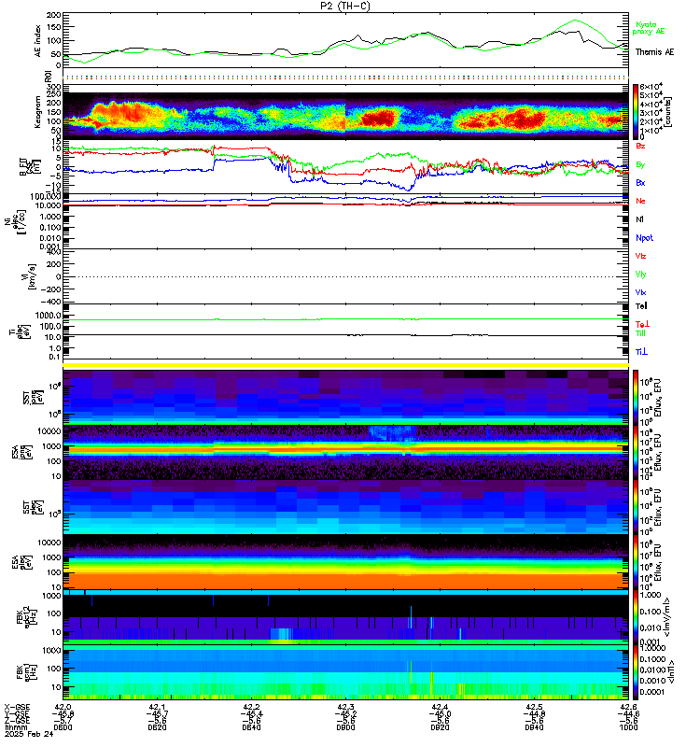Click the <|nT|> color bar label
The image size is (700, 747).
670,672
